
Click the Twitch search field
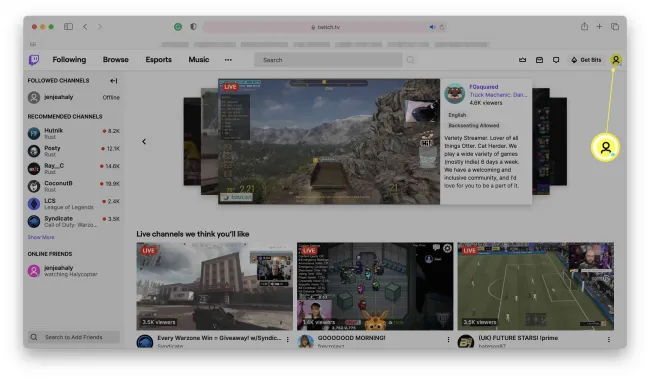coord(328,60)
